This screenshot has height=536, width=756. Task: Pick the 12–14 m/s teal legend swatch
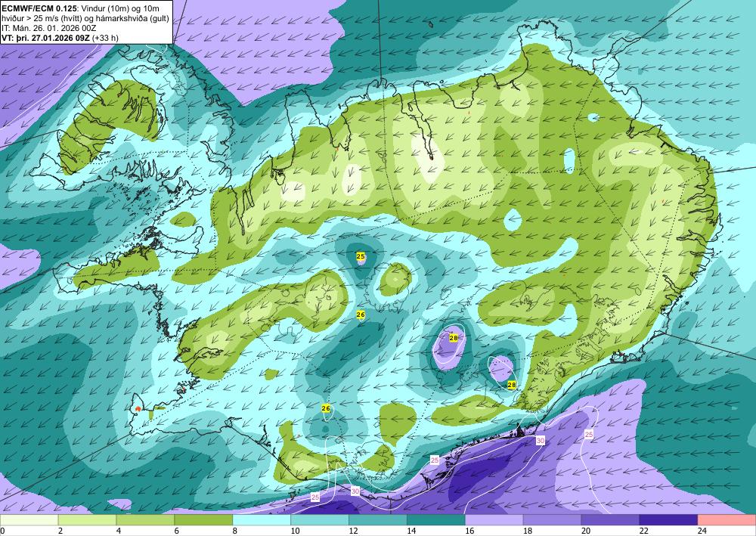click(378, 520)
